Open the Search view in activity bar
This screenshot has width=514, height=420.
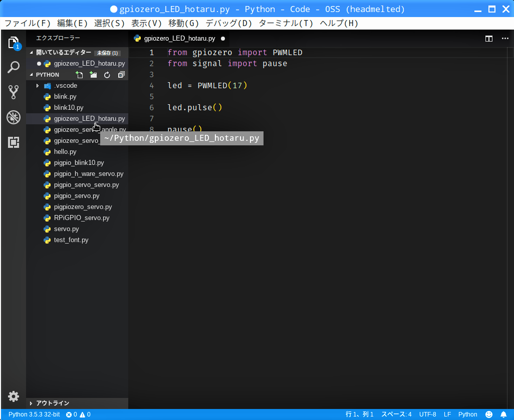click(14, 67)
